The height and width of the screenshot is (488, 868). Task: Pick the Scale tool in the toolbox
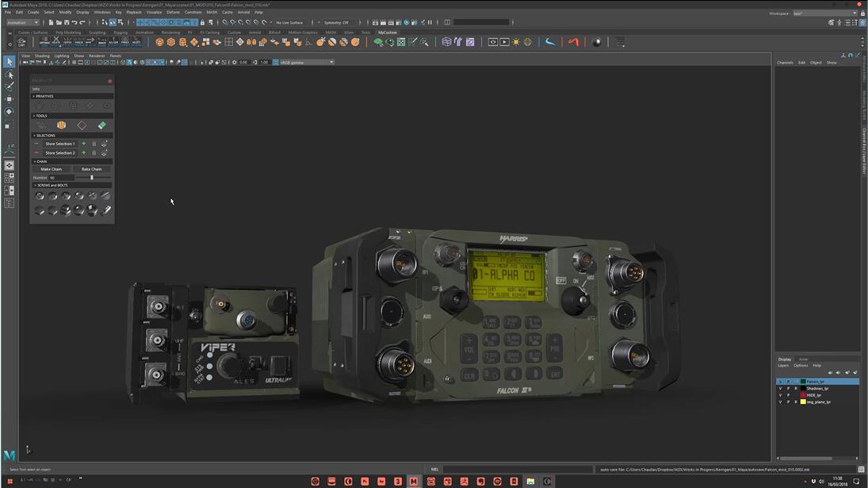coord(9,125)
